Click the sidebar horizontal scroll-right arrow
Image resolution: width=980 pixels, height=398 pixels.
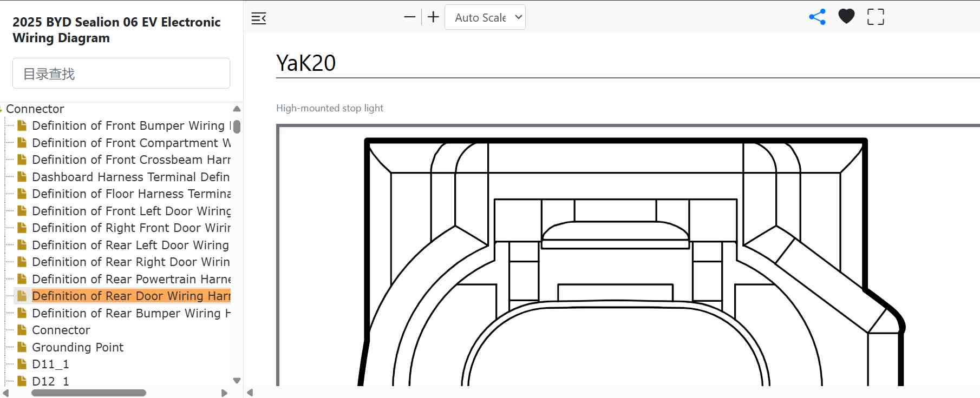click(224, 393)
